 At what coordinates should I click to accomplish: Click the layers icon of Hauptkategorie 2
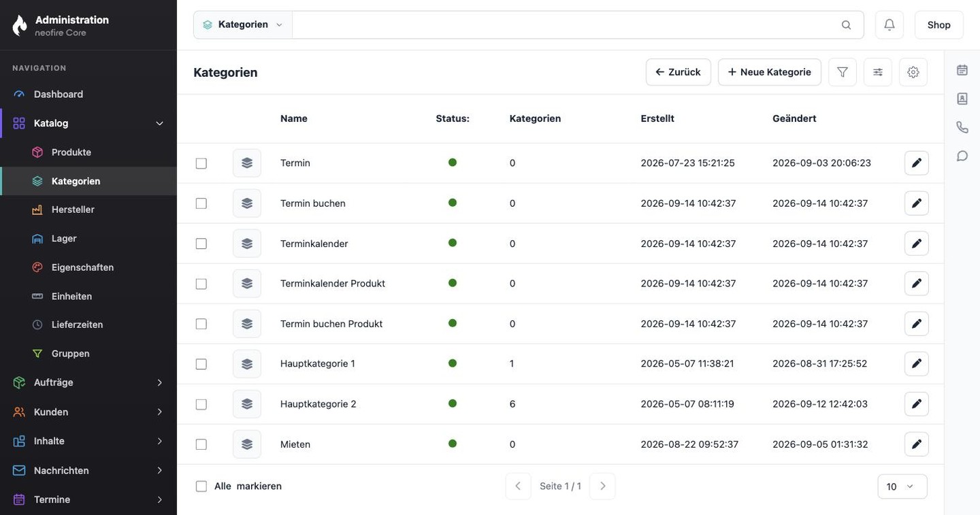[x=247, y=404]
